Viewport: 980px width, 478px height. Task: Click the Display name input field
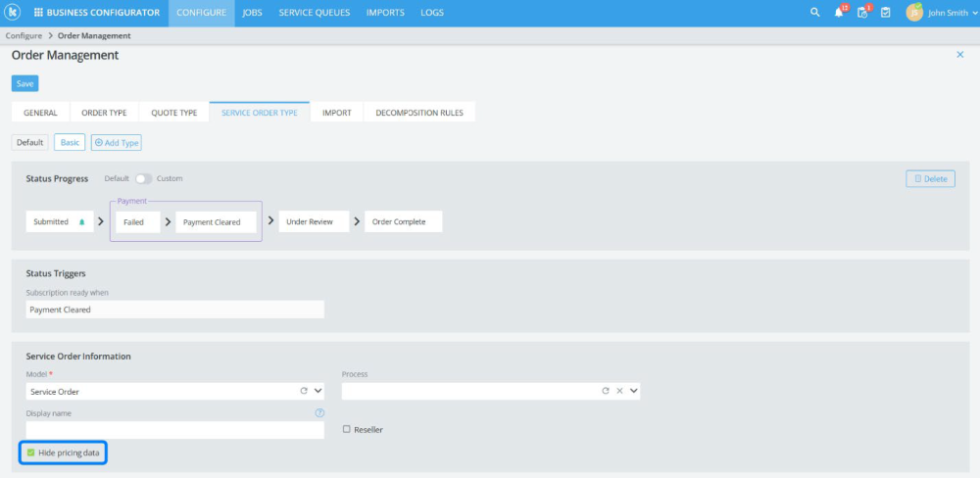click(175, 430)
